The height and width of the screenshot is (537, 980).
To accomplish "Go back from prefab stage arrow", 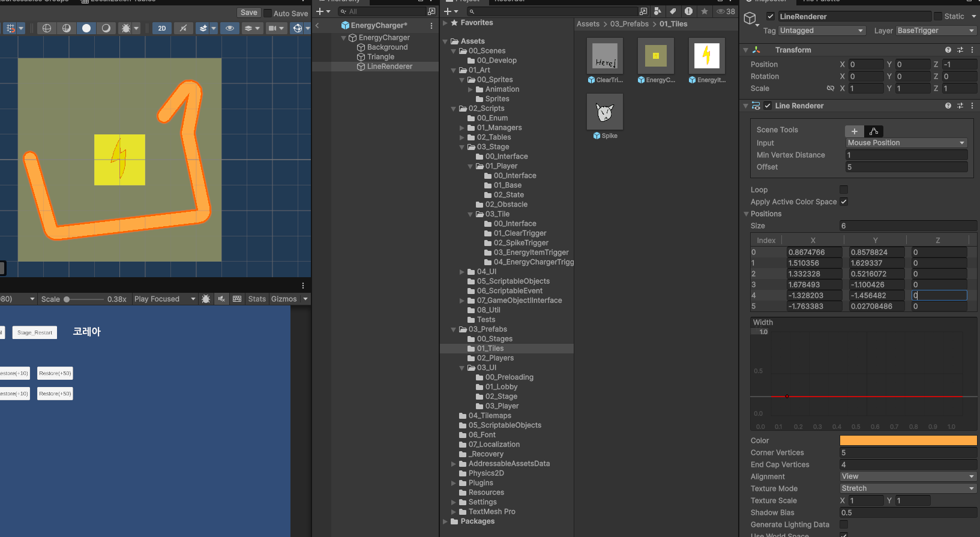I will pyautogui.click(x=317, y=25).
